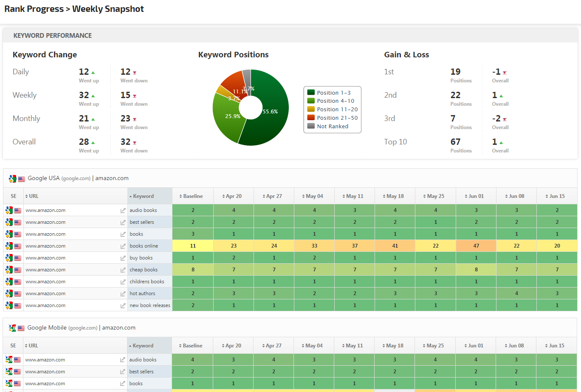The width and height of the screenshot is (581, 392).
Task: Click external link icon beside books online
Action: [123, 246]
